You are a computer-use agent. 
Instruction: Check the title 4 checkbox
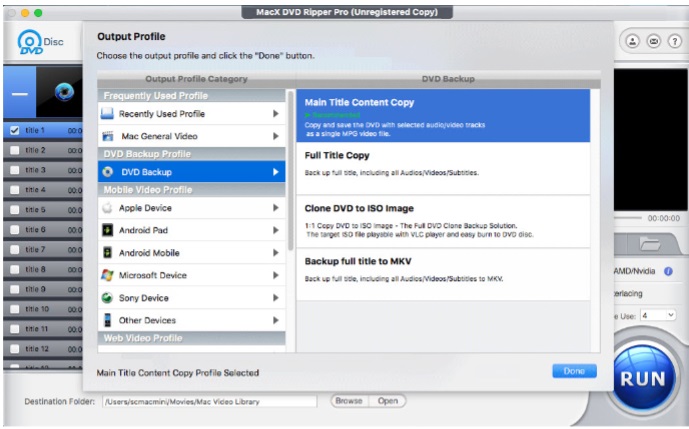coord(15,190)
